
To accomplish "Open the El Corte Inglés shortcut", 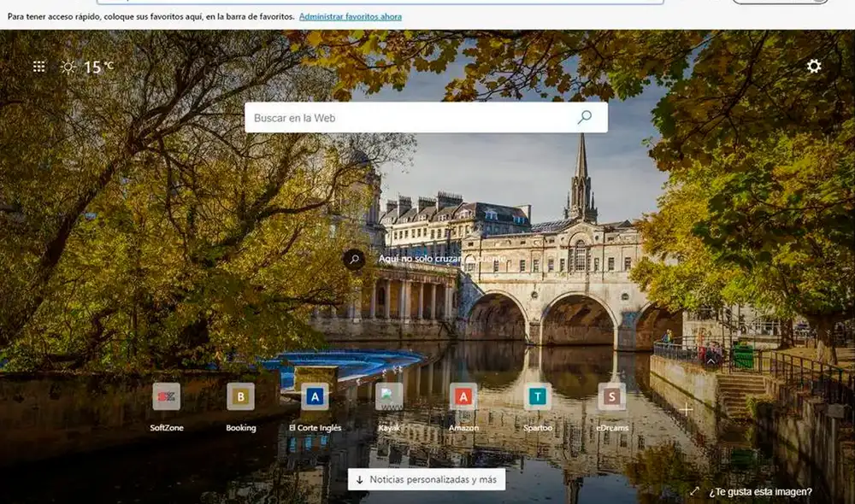I will click(315, 396).
